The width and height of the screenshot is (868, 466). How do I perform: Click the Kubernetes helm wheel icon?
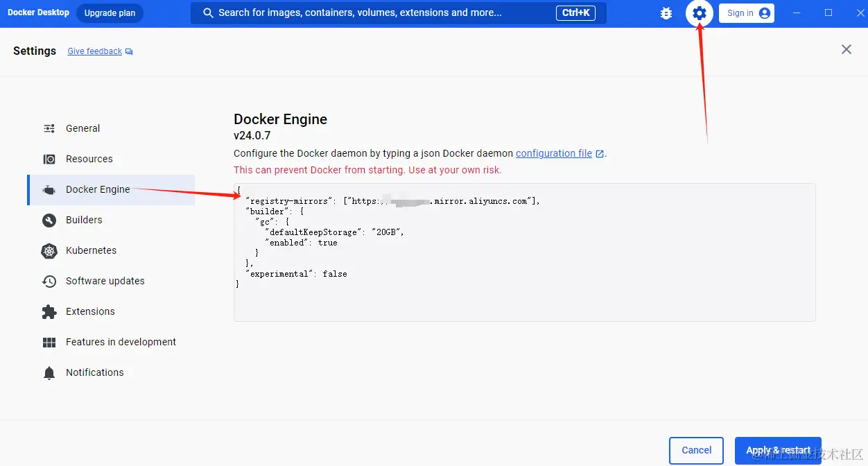pyautogui.click(x=49, y=250)
